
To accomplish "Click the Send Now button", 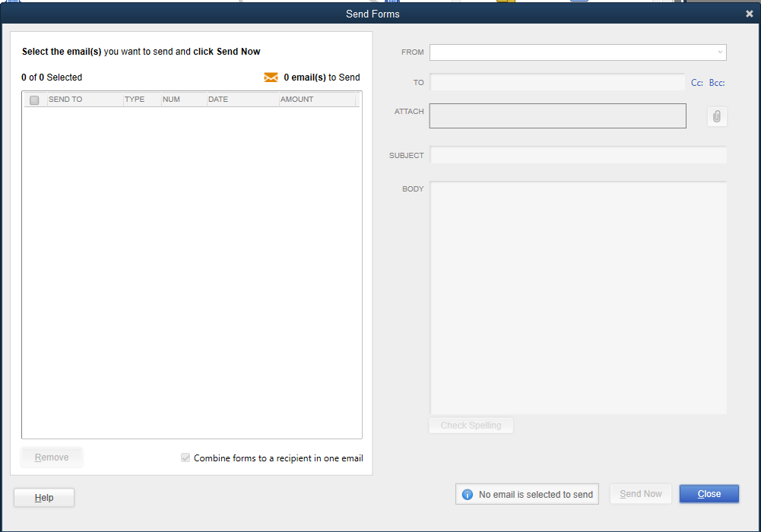I will click(x=640, y=493).
